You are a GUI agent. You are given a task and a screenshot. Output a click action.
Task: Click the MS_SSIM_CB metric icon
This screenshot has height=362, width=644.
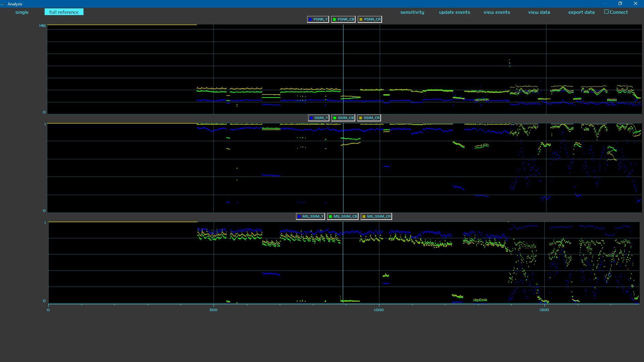331,216
